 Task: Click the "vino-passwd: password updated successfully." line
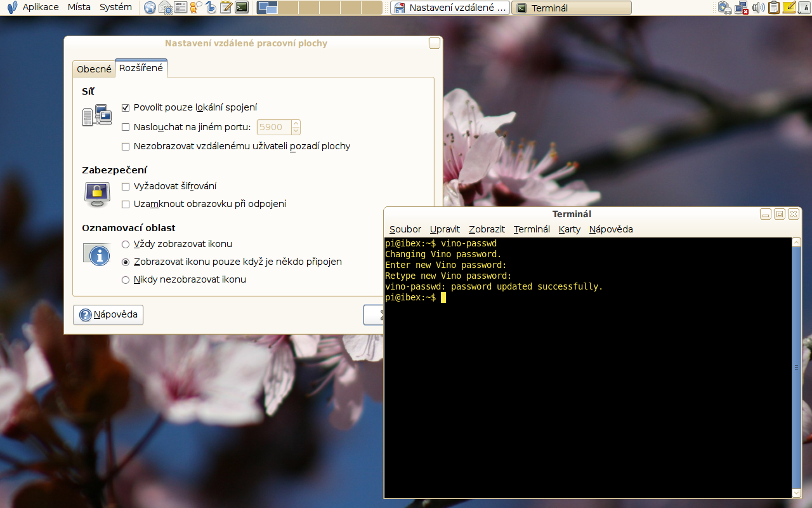click(494, 286)
